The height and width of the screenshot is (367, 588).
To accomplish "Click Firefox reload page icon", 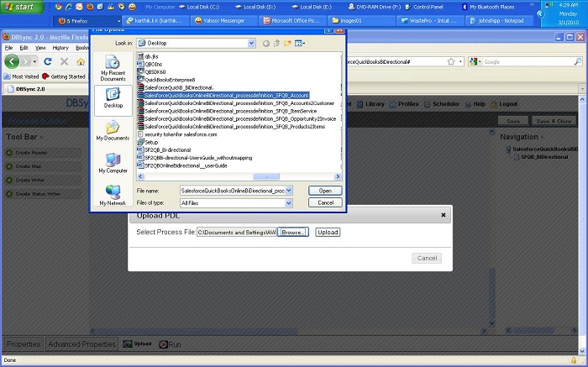I will (x=47, y=62).
